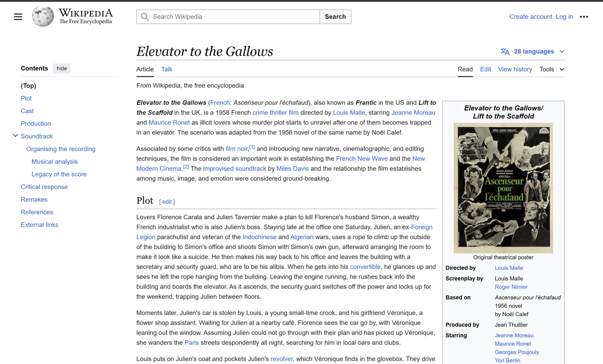Edit the Plot section

click(167, 202)
